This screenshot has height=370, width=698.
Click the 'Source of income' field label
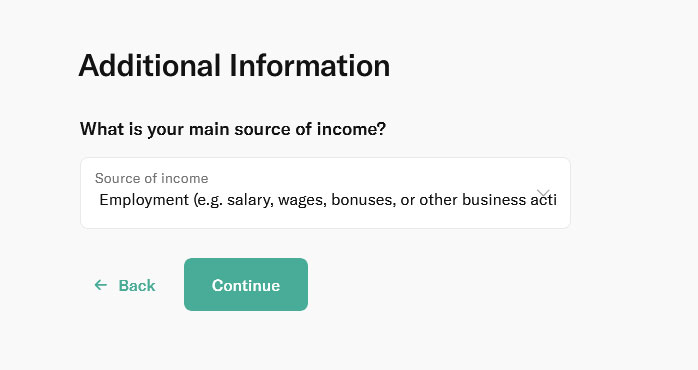151,178
